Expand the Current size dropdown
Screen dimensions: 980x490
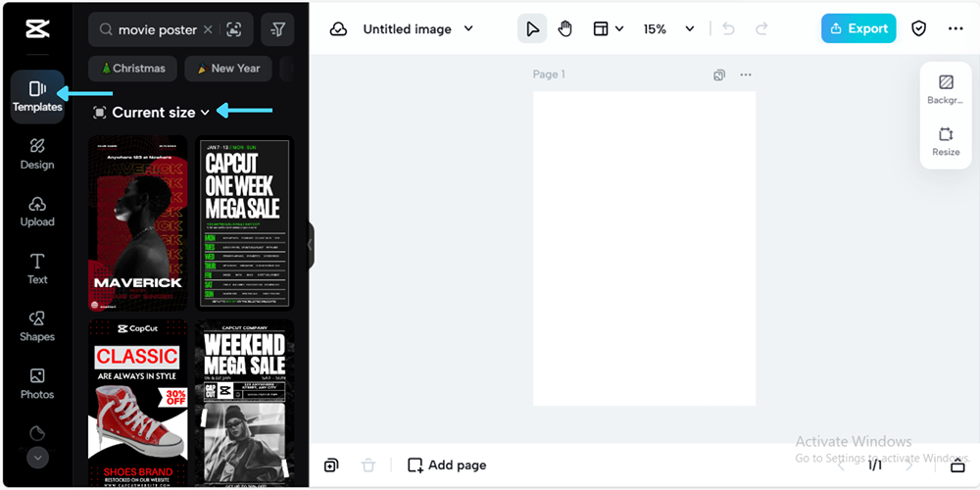[x=151, y=113]
